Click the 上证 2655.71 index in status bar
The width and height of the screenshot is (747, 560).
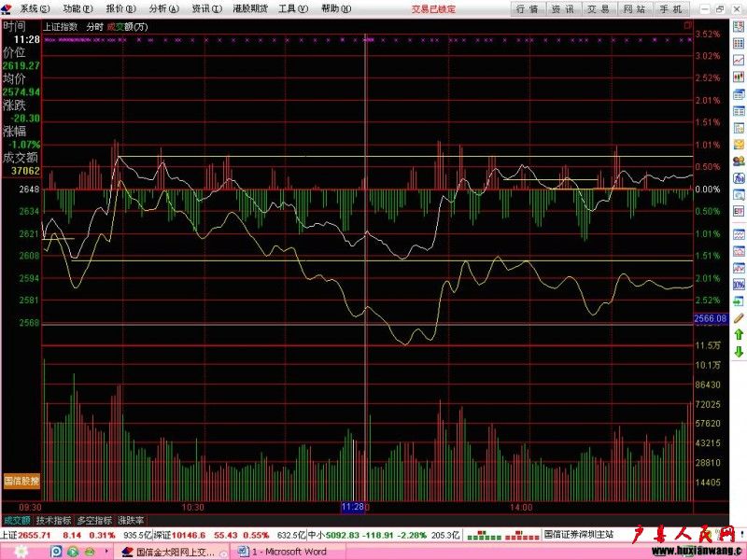tap(26, 535)
